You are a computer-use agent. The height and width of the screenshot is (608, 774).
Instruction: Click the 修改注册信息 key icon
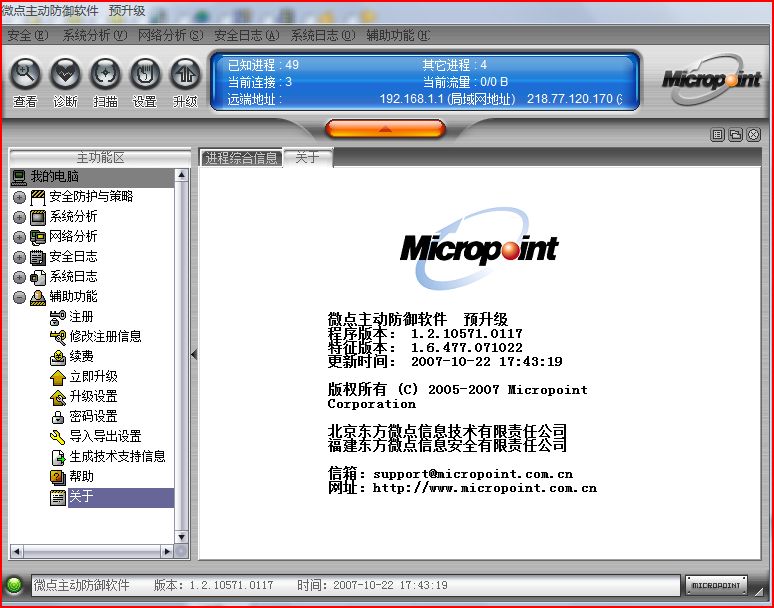[58, 337]
